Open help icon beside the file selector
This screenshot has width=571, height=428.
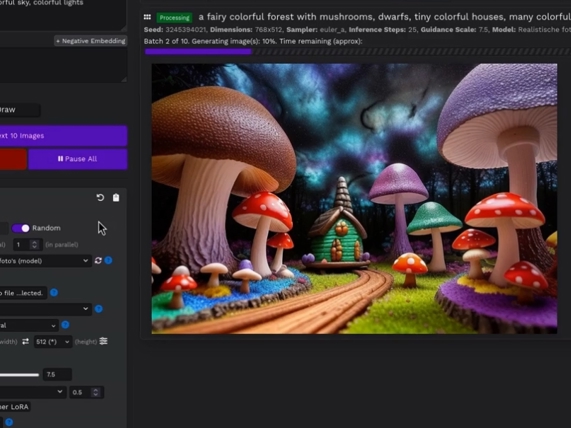click(54, 292)
